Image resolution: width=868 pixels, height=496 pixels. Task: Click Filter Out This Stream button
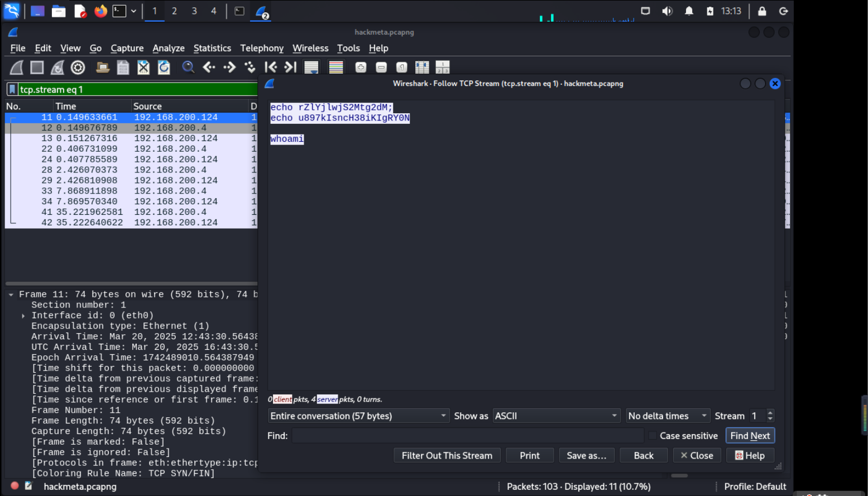tap(447, 455)
